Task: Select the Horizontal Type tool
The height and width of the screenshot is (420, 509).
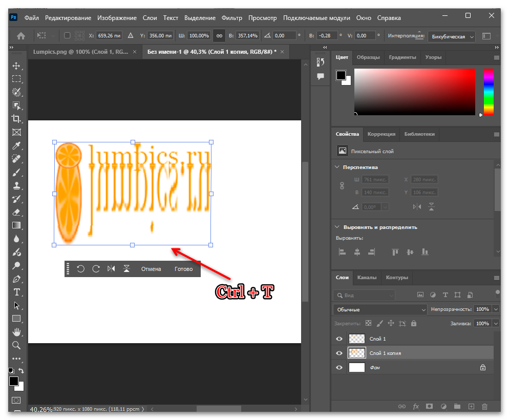Action: pos(16,292)
